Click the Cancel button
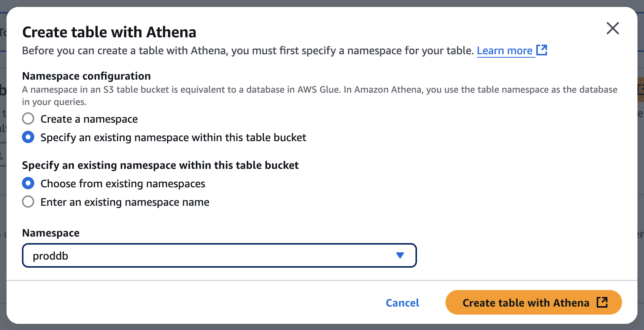This screenshot has width=644, height=330. coord(402,303)
